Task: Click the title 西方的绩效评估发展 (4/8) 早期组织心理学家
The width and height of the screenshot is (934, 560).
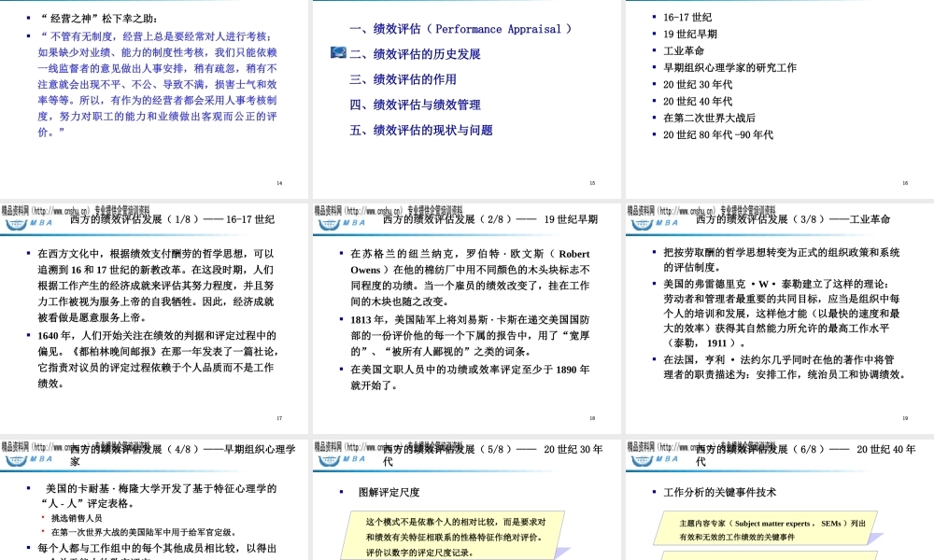Action: 182,455
